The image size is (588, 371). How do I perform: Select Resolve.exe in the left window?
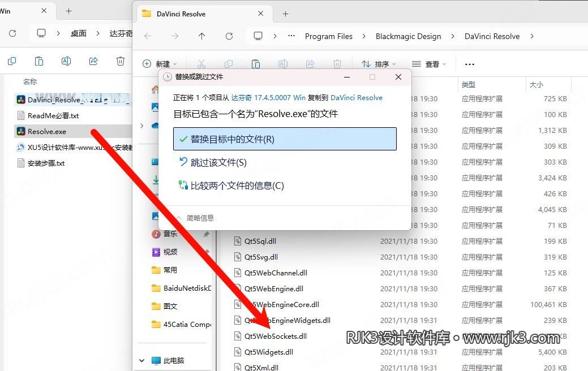(x=73, y=132)
